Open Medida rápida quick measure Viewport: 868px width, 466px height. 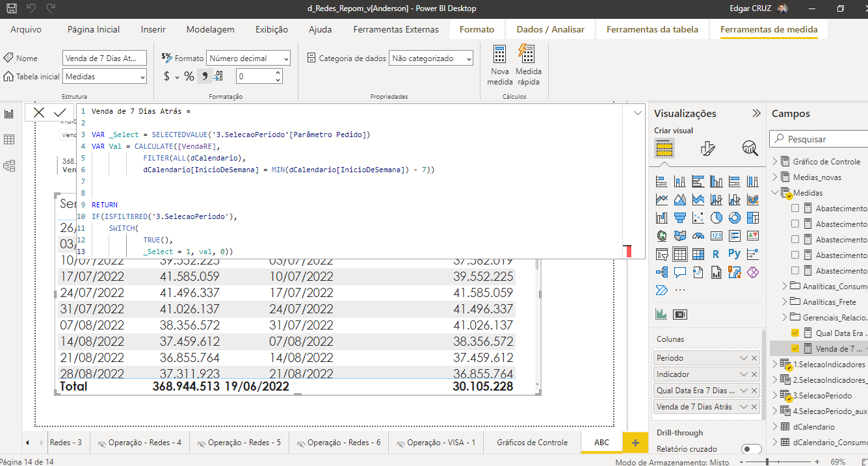pos(528,65)
